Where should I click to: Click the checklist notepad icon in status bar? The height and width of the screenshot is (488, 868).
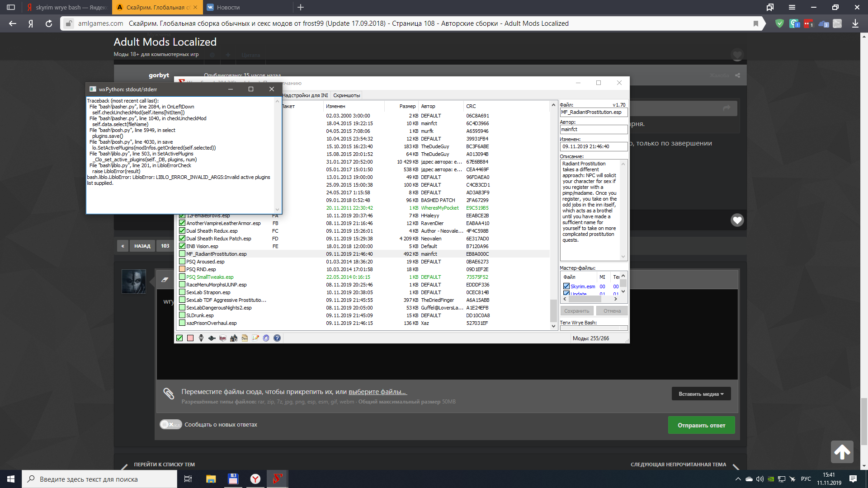pyautogui.click(x=255, y=338)
